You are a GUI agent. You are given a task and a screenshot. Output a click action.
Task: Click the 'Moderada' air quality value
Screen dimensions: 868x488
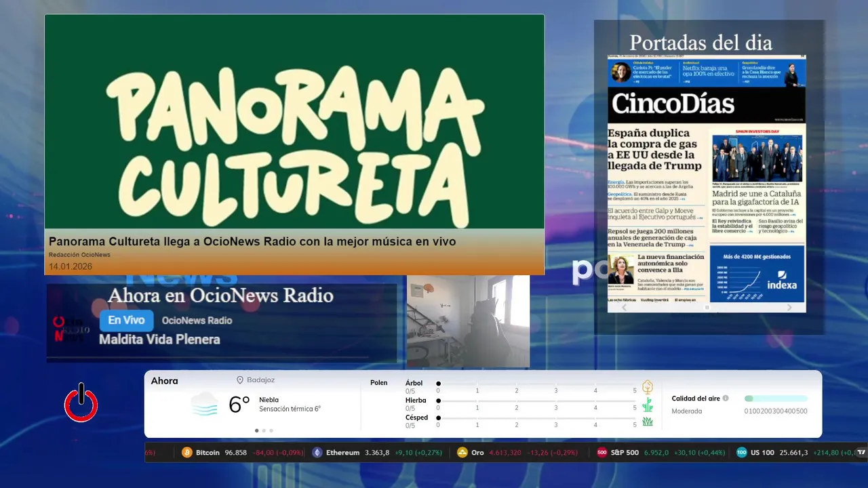(686, 411)
